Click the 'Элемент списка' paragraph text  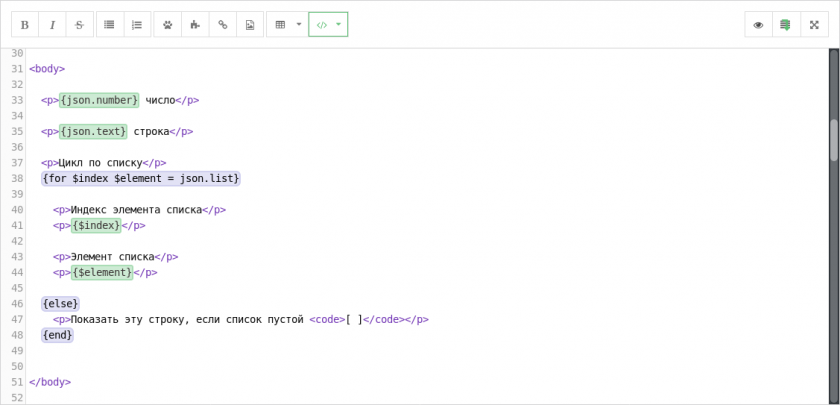(112, 257)
